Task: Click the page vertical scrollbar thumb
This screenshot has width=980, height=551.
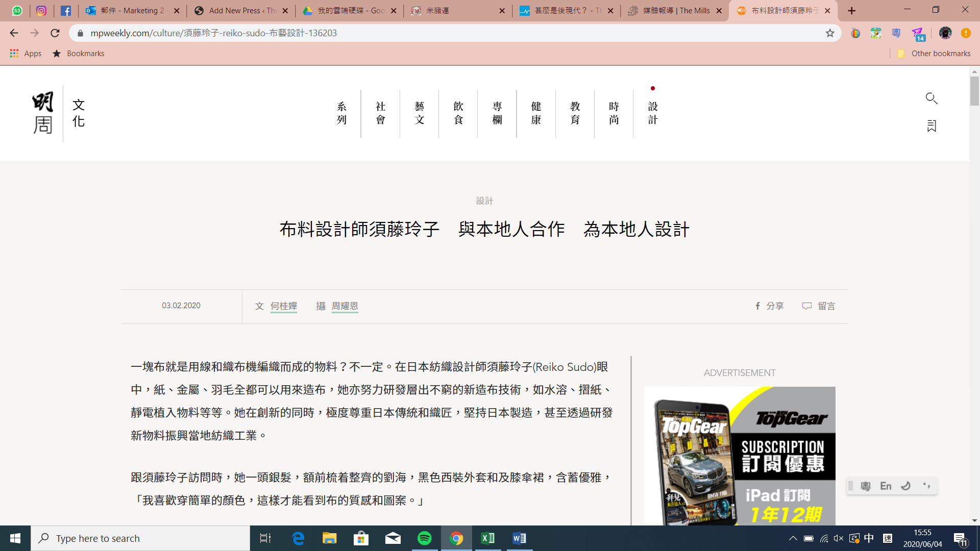Action: [x=974, y=91]
